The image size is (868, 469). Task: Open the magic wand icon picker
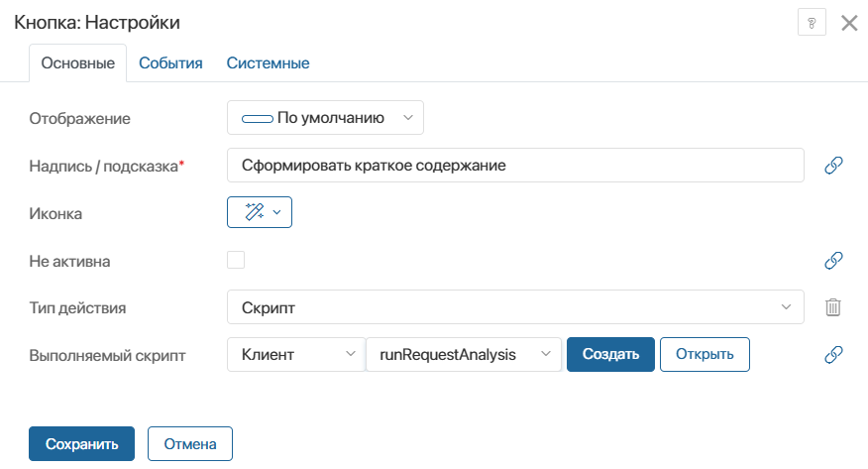260,212
